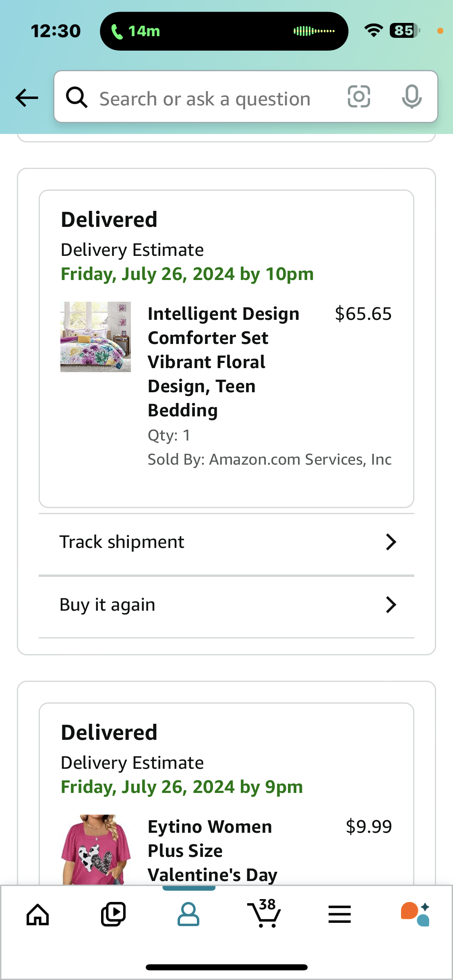The height and width of the screenshot is (980, 453).
Task: Open the Inspire video tab icon
Action: (113, 915)
